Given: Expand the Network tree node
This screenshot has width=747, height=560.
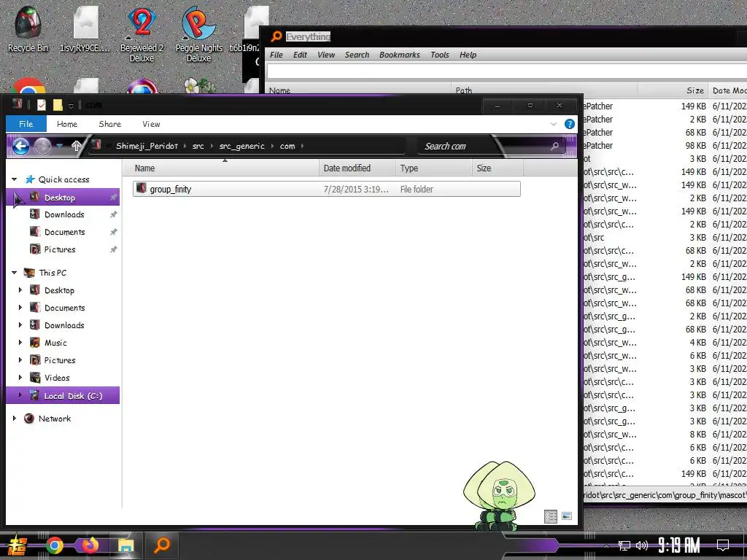Looking at the screenshot, I should click(x=15, y=419).
